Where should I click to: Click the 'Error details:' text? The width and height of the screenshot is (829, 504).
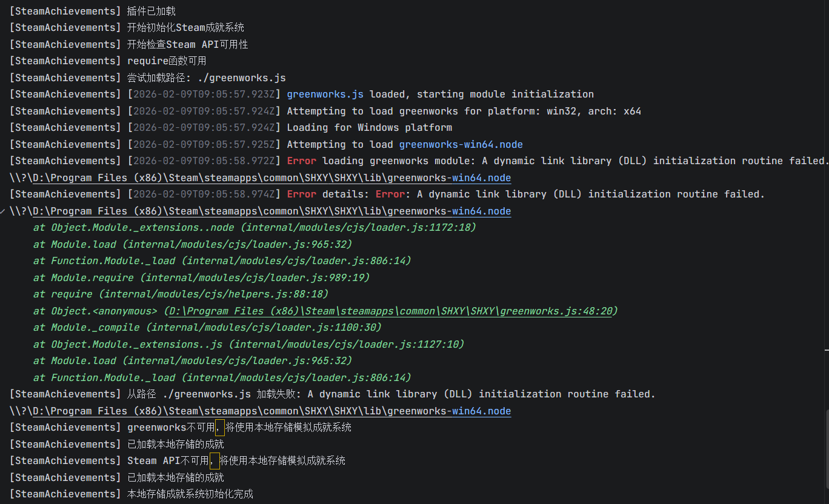coord(328,194)
